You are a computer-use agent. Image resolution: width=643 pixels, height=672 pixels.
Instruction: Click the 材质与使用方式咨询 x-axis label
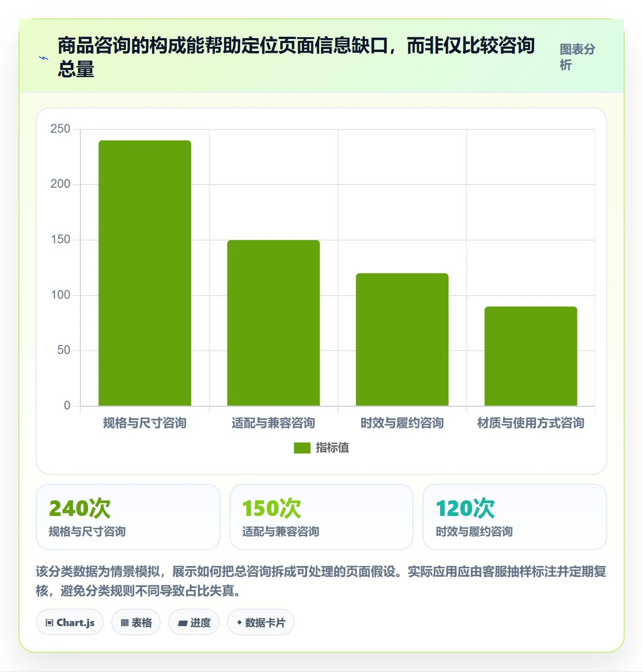530,423
